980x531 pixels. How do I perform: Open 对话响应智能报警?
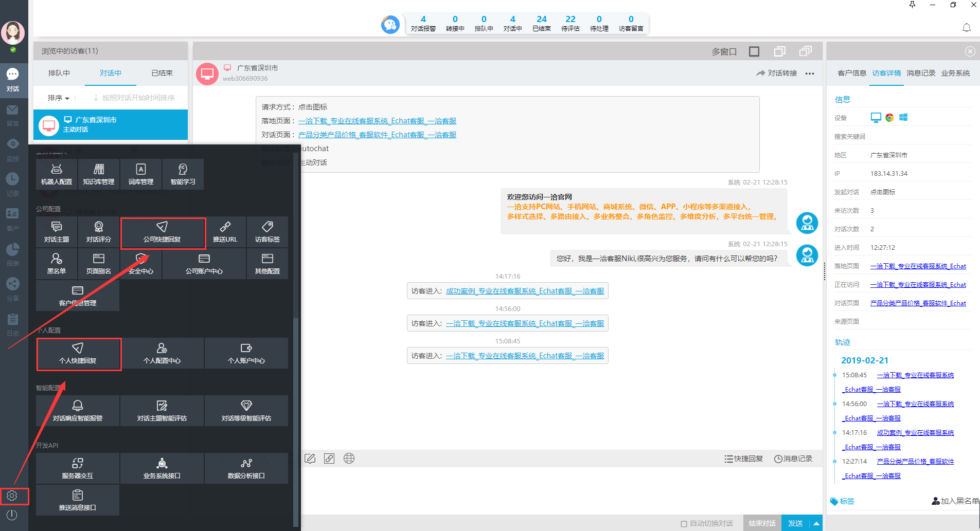coord(78,411)
